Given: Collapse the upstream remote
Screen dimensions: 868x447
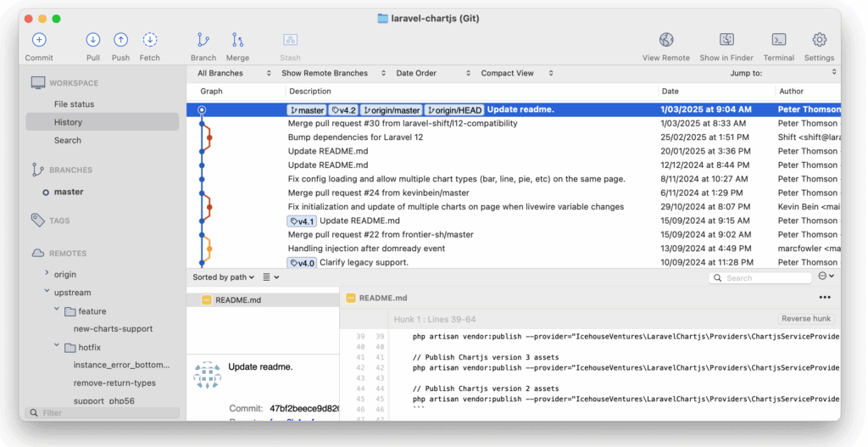Looking at the screenshot, I should [x=47, y=291].
